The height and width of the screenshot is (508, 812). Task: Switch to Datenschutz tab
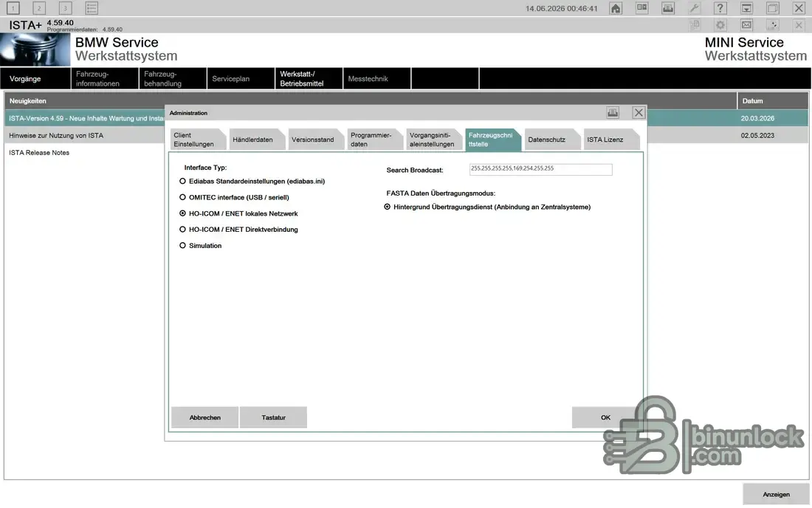[552, 140]
